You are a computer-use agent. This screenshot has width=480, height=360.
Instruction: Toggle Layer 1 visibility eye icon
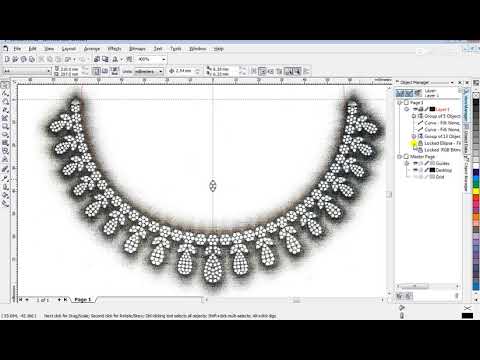point(415,109)
